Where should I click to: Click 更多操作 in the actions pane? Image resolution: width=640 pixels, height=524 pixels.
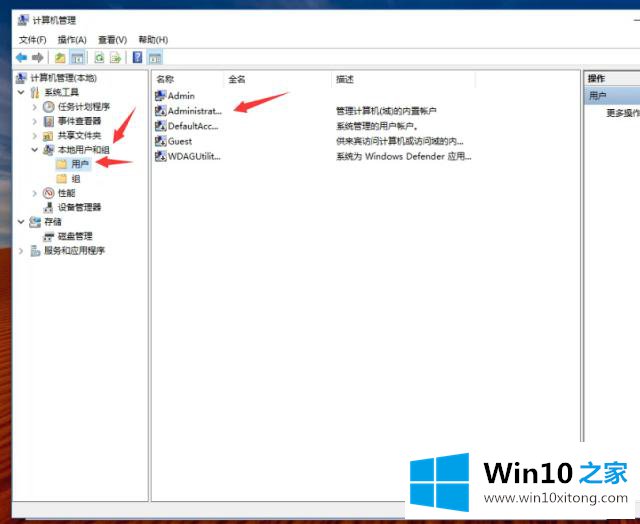click(622, 113)
